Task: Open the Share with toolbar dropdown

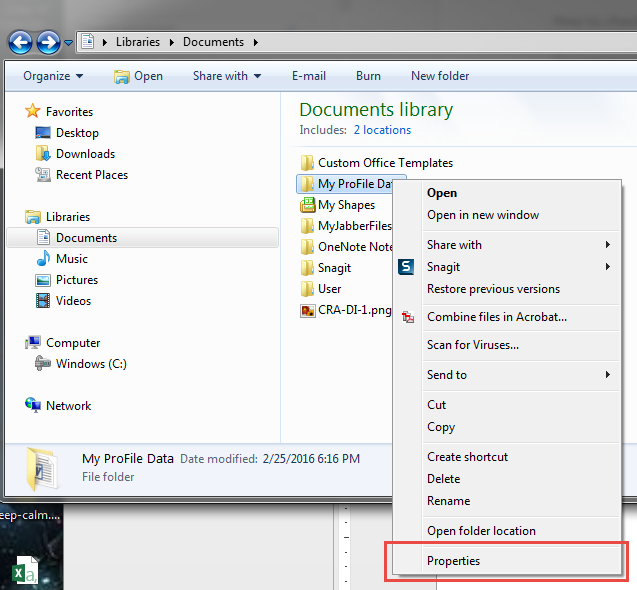Action: click(227, 76)
